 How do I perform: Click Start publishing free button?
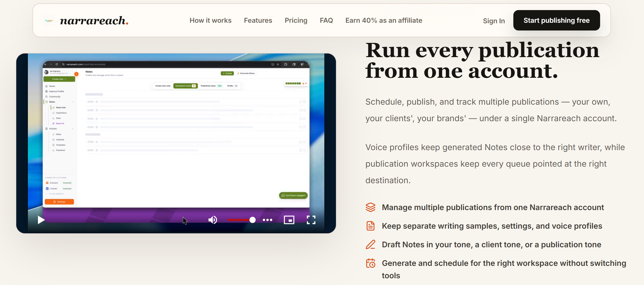[x=556, y=20]
